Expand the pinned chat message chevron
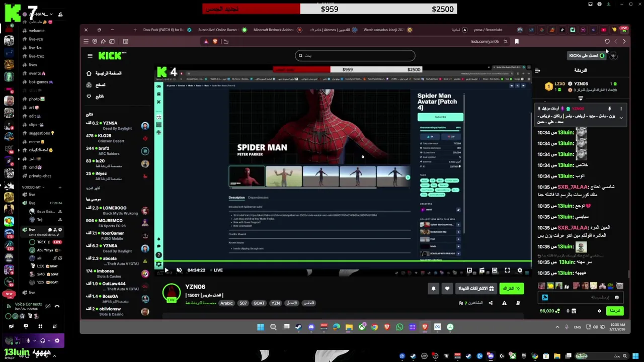Screen dimensions: 644x362 click(x=621, y=118)
